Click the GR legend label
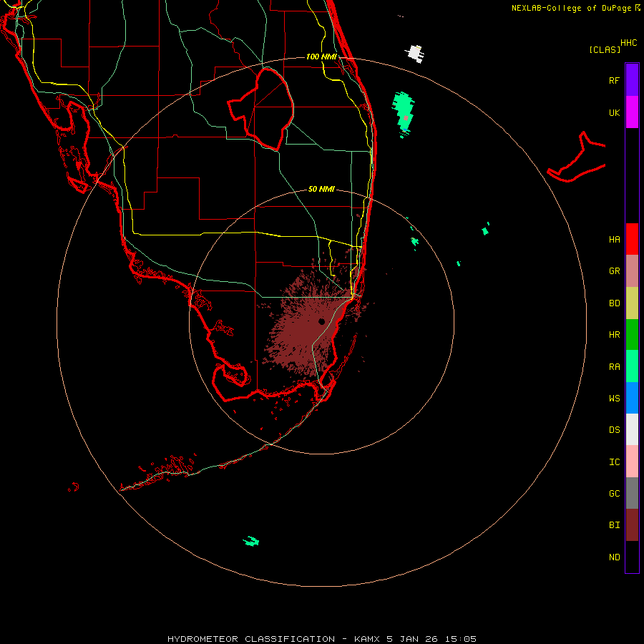 click(x=614, y=271)
